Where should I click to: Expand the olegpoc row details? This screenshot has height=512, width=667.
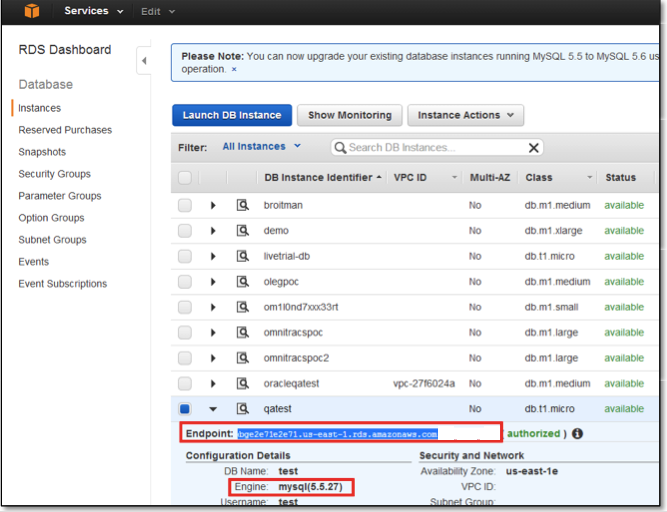coord(213,282)
